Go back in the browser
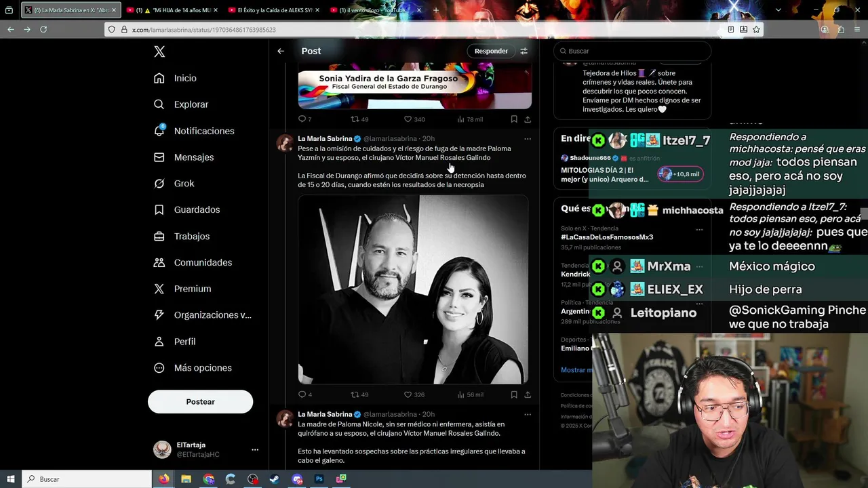 click(x=10, y=29)
